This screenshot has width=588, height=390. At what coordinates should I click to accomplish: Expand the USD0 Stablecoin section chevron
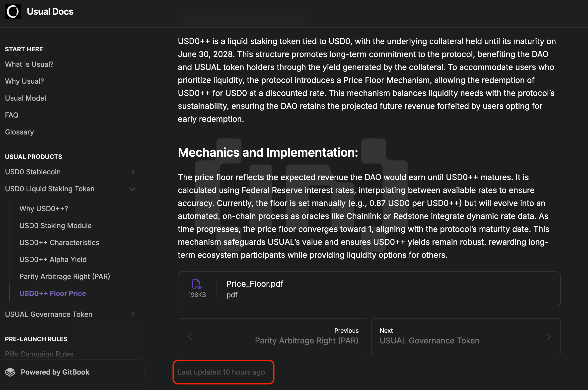[133, 172]
